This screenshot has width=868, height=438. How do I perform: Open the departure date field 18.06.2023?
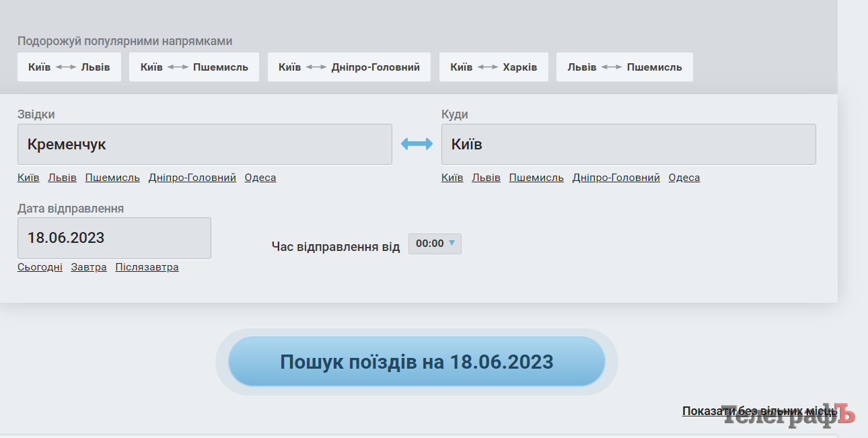coord(114,238)
